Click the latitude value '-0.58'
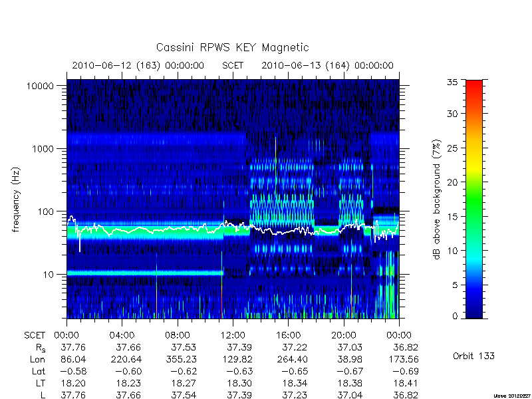 click(x=73, y=372)
